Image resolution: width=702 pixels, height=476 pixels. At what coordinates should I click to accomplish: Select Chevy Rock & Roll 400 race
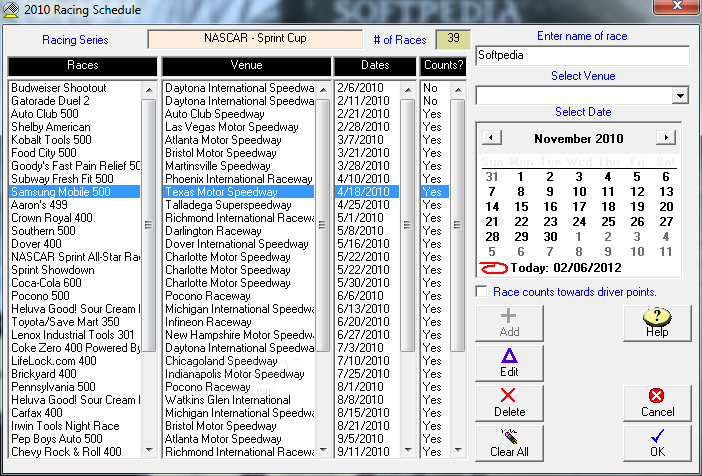[75, 451]
